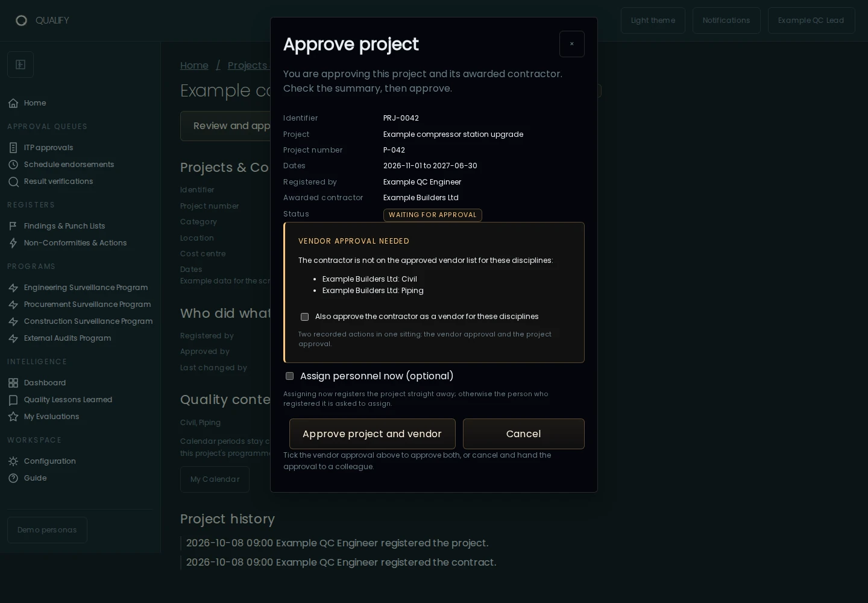Image resolution: width=868 pixels, height=603 pixels.
Task: Click My Evaluations star icon
Action: 13,417
